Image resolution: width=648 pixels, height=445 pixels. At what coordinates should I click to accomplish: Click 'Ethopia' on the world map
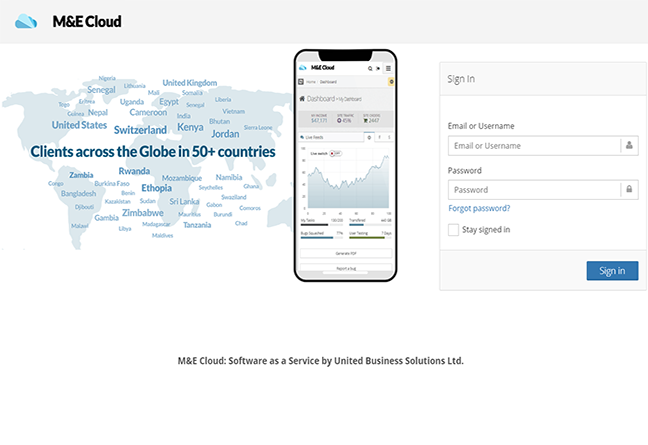[157, 188]
